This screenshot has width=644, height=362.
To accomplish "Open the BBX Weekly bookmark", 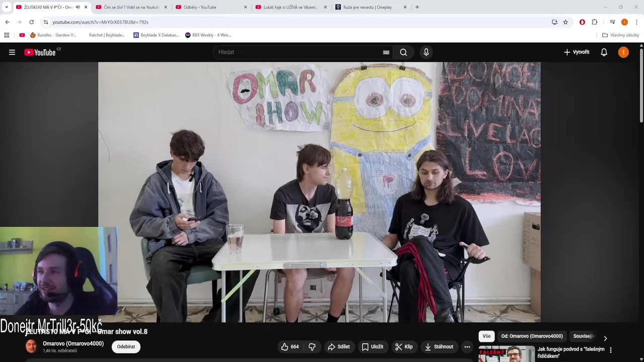I will tap(208, 35).
